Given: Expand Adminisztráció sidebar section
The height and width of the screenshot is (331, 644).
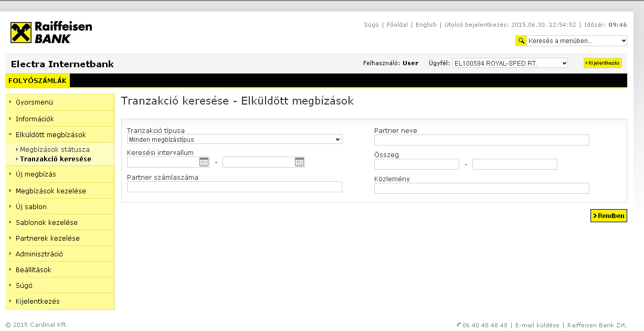Looking at the screenshot, I should 60,254.
